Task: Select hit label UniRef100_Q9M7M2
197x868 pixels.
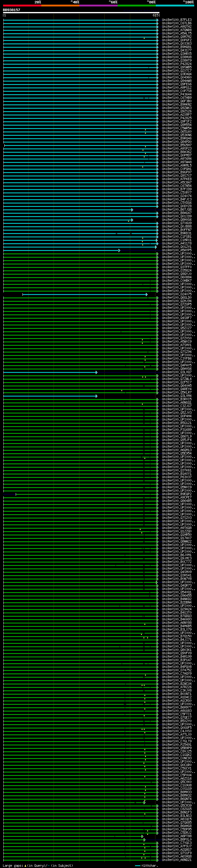Action: click(x=177, y=37)
